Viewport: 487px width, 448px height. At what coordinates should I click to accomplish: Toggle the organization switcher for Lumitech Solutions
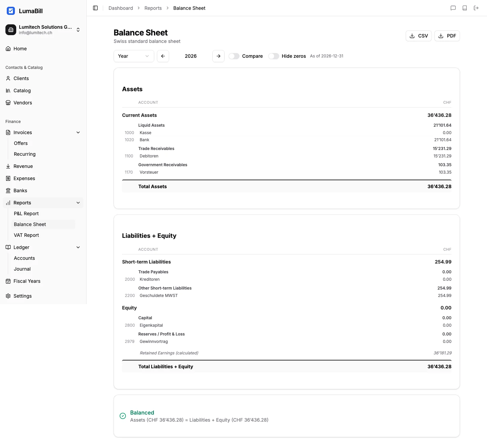[x=78, y=30]
